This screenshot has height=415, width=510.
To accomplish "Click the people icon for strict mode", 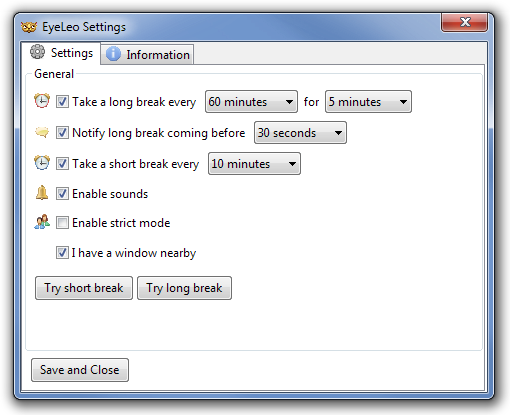I will tap(42, 222).
